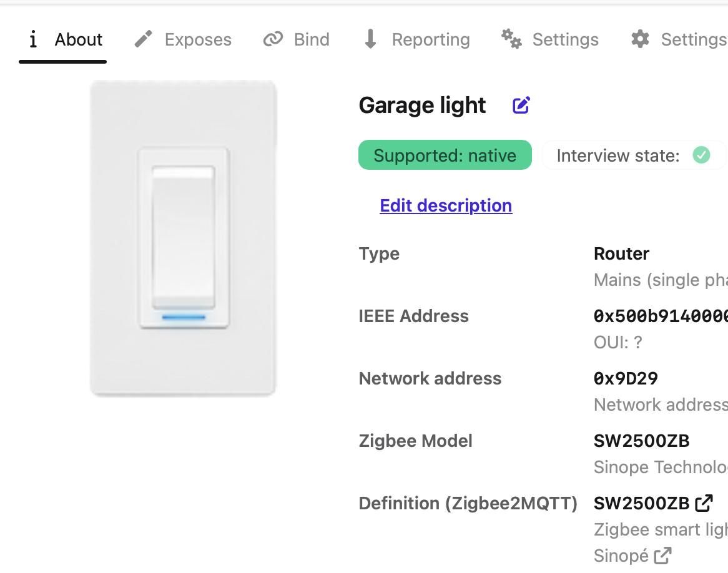This screenshot has height=573, width=728.
Task: Go to the Bind tab
Action: coord(297,40)
